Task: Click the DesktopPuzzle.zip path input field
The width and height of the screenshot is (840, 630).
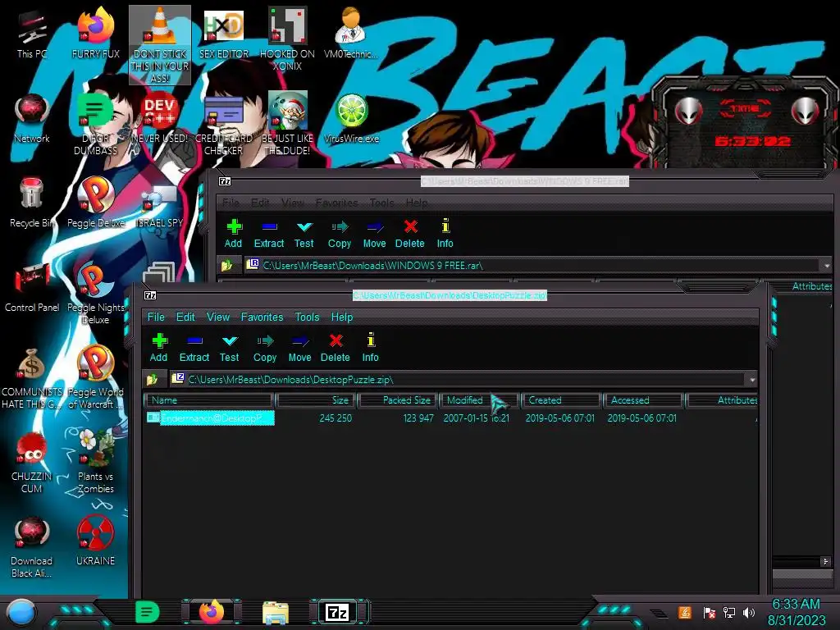Action: click(458, 380)
